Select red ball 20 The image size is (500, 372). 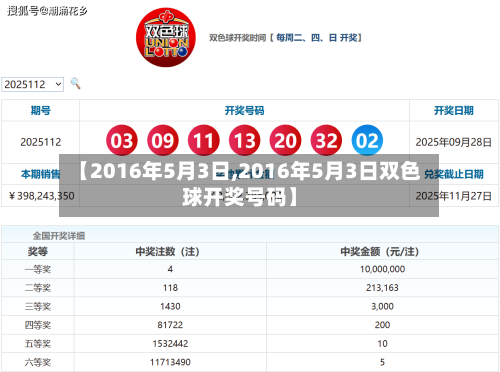pyautogui.click(x=285, y=140)
